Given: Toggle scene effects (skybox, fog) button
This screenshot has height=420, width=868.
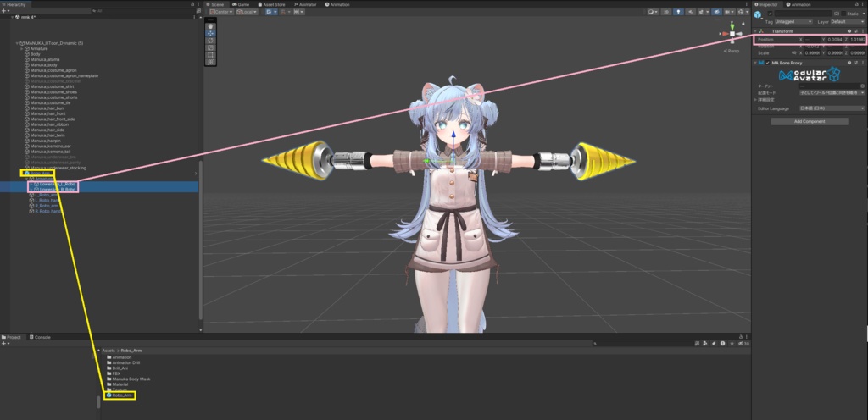Looking at the screenshot, I should coord(703,12).
